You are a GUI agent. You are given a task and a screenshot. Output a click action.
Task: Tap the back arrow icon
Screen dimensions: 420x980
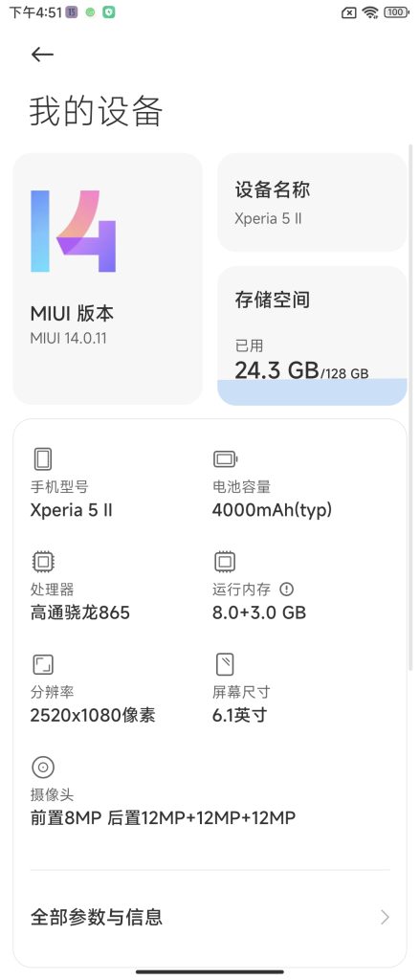tap(42, 55)
